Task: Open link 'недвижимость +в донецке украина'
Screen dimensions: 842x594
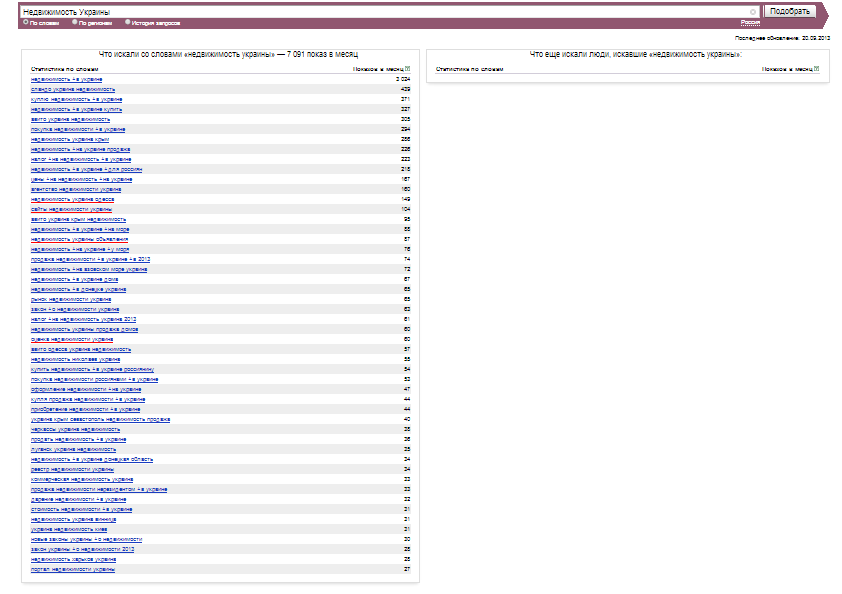Action: click(78, 289)
